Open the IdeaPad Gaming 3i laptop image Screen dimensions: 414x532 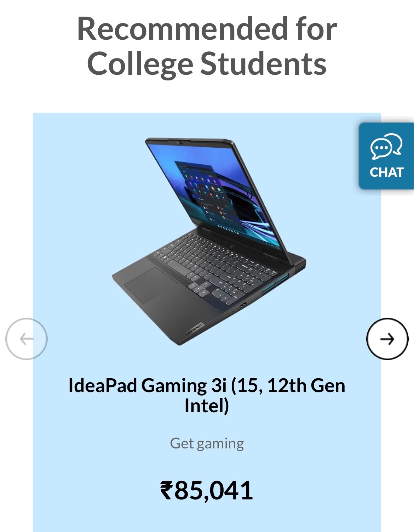coord(209,242)
